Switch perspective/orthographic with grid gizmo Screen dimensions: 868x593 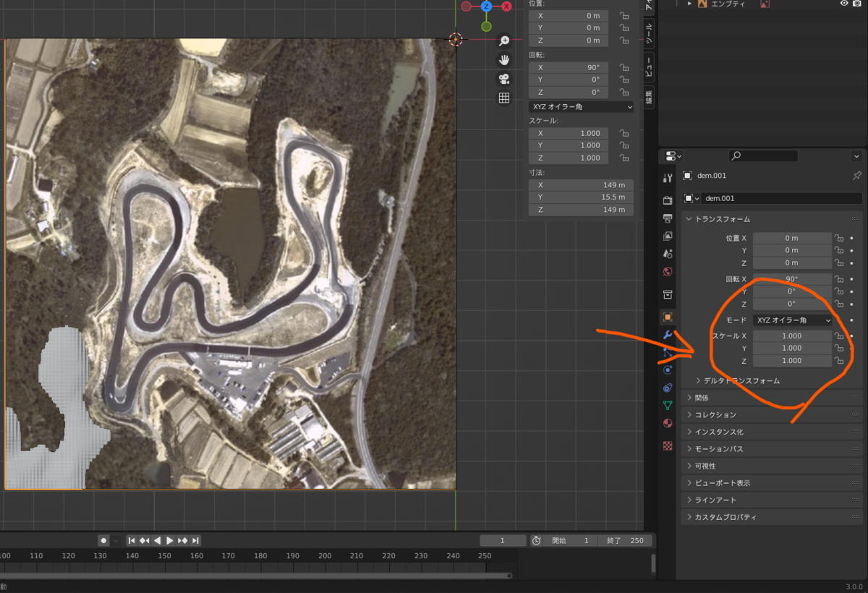[x=504, y=98]
